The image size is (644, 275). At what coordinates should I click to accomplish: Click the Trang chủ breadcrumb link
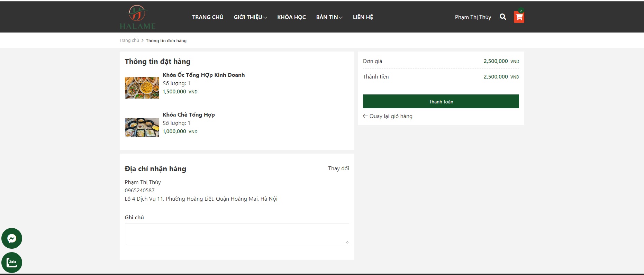pos(129,40)
